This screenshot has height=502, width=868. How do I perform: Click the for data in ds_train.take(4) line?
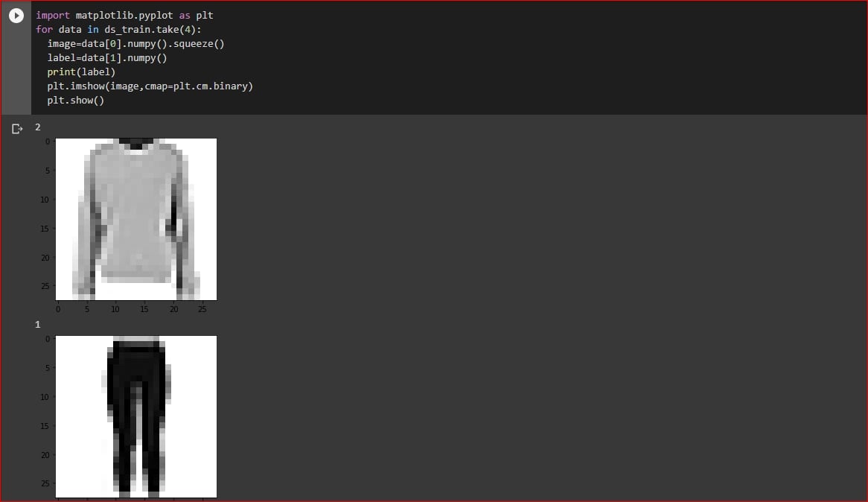coord(118,29)
